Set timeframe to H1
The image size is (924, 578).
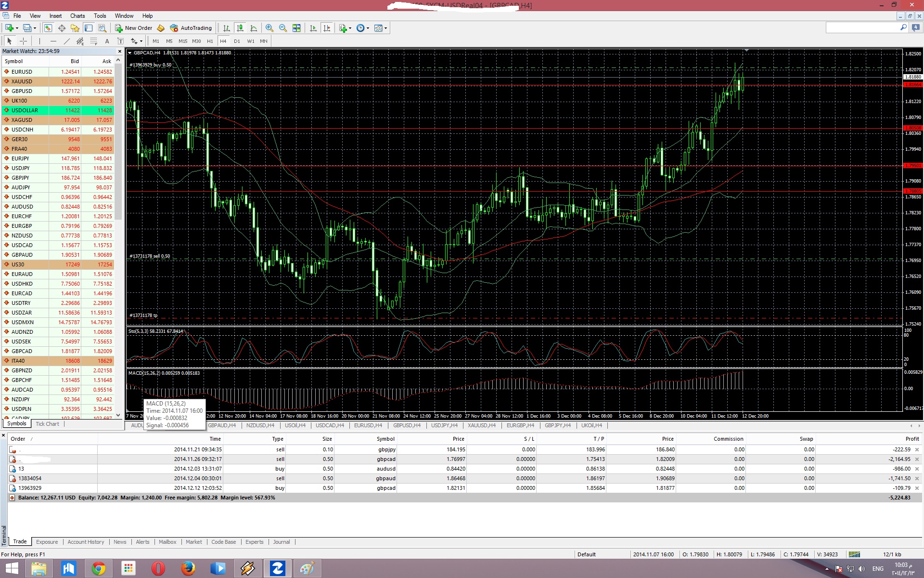210,41
